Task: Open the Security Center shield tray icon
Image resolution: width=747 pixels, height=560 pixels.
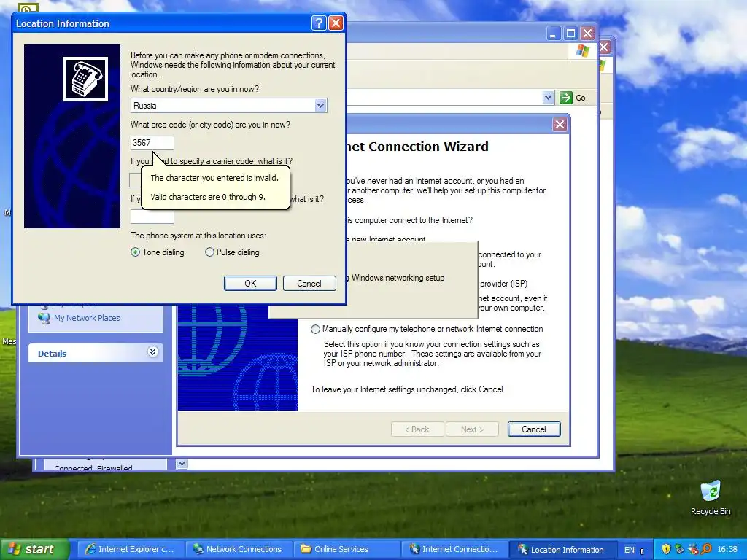Action: tap(666, 549)
